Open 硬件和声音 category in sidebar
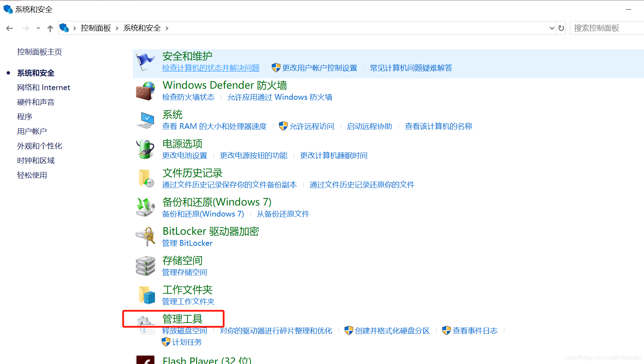This screenshot has height=364, width=644. point(36,102)
